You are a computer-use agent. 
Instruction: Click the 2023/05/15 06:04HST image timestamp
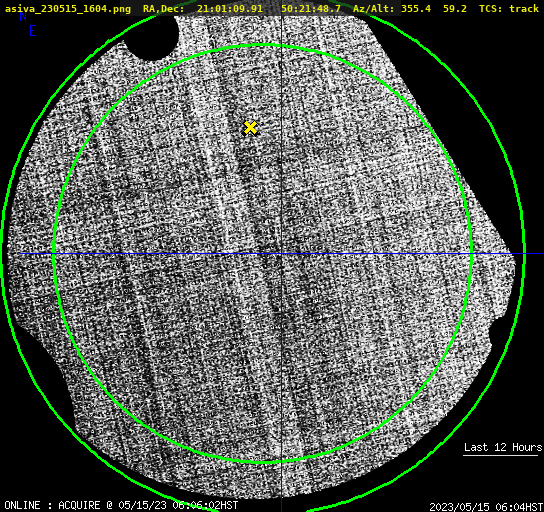(x=486, y=507)
